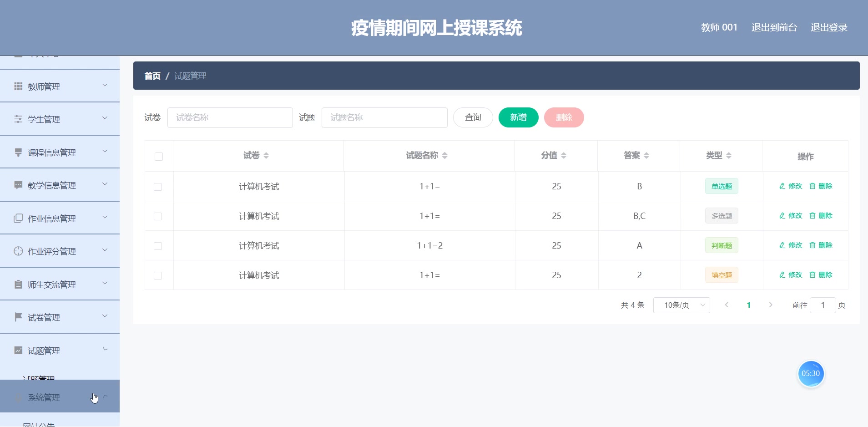
Task: Sort 分值 column via its sort arrows
Action: pos(564,156)
